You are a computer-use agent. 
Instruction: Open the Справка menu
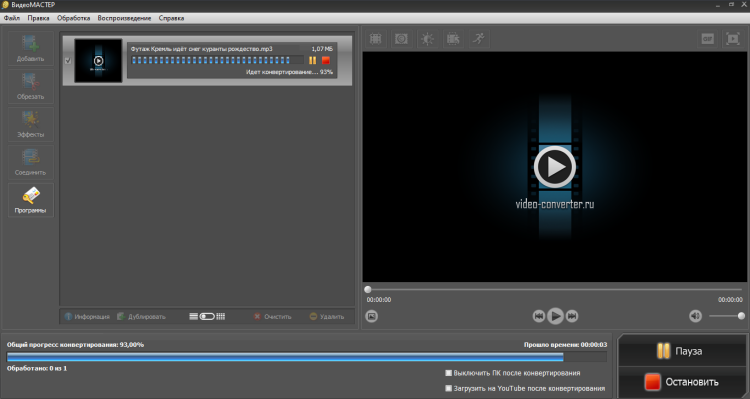[171, 18]
